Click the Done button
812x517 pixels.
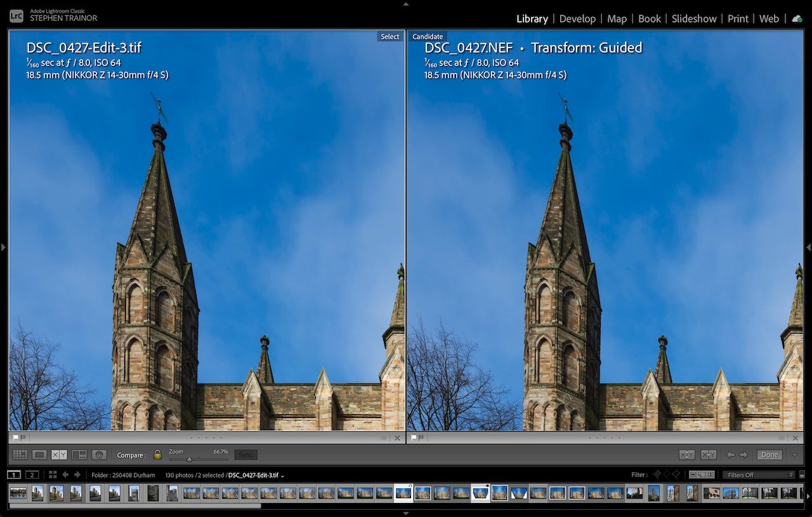point(769,454)
